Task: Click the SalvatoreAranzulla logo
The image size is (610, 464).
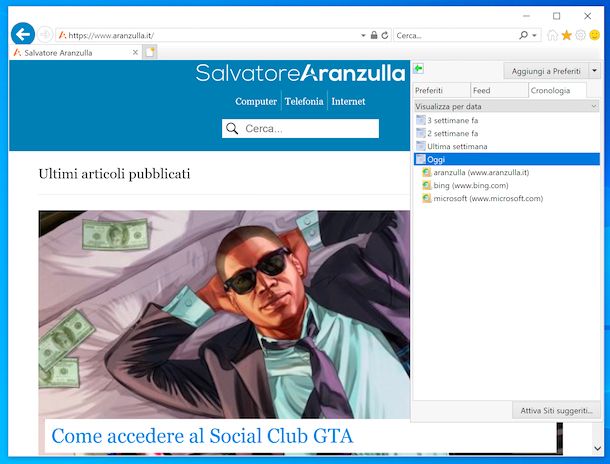Action: 300,73
